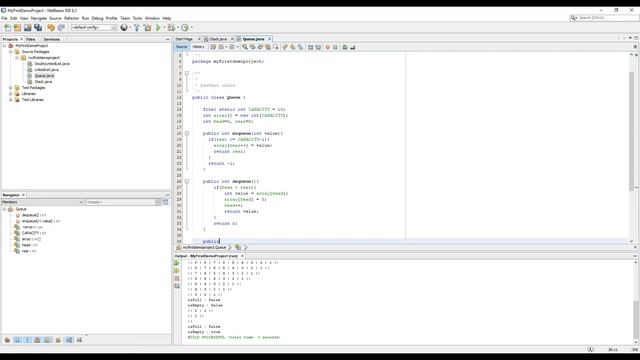Click the Redo toolbar icon
This screenshot has height=360, width=640.
61,27
